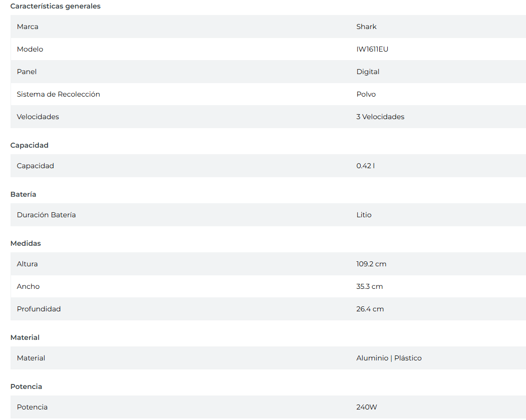
Task: Click the Capacidad section heading
Action: click(30, 145)
